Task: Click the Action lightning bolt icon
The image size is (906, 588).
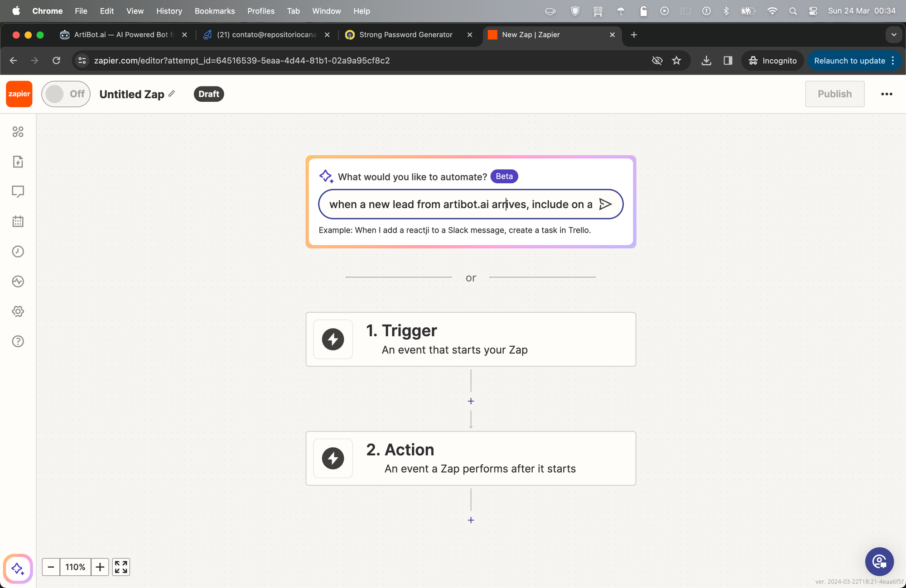Action: 333,459
